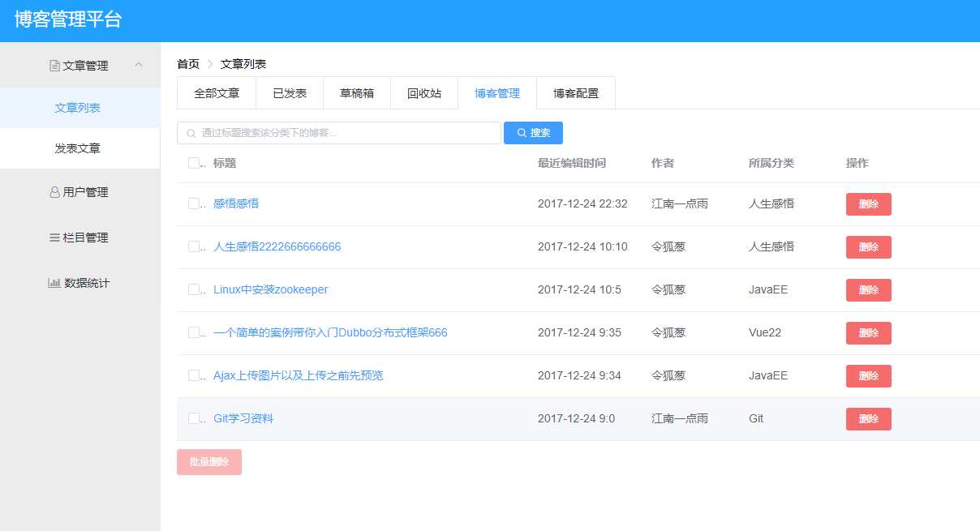The image size is (980, 531).
Task: Open the Dubbo分布式框架666 article link
Action: [330, 332]
